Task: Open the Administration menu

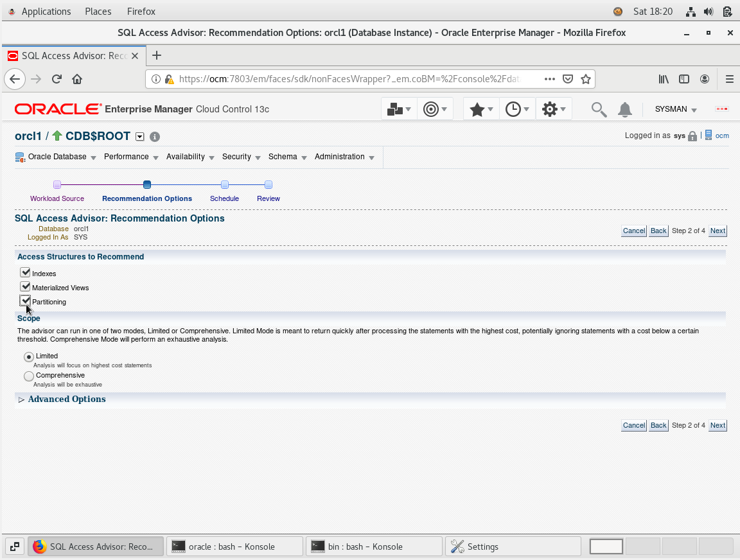Action: click(x=344, y=157)
